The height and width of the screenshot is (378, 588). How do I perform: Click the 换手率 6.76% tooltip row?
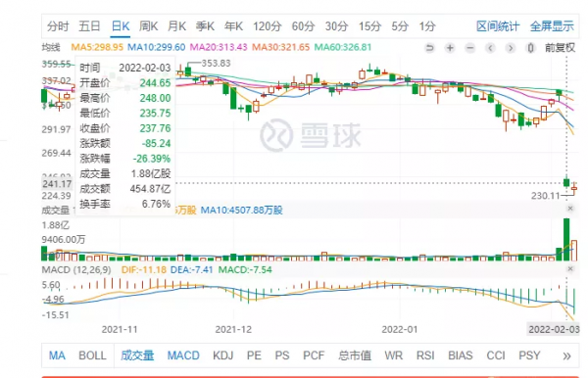click(x=124, y=204)
